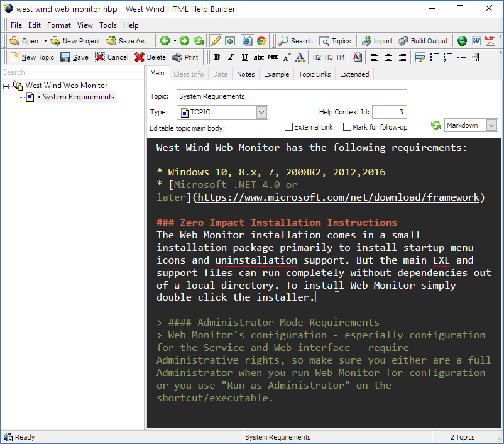The image size is (504, 444).
Task: Click the green Forward navigation arrow
Action: 184,41
